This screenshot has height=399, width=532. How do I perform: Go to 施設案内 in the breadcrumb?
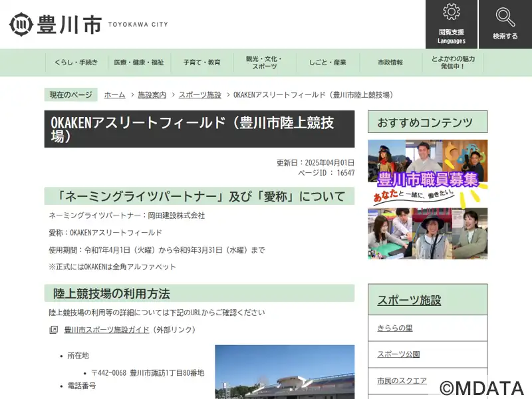[152, 95]
